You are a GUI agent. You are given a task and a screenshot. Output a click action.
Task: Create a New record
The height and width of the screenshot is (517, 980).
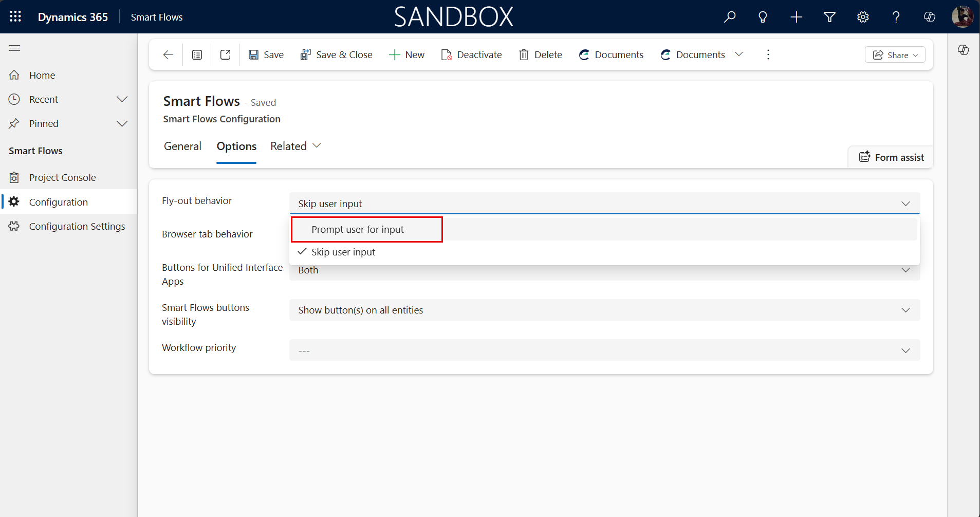406,54
